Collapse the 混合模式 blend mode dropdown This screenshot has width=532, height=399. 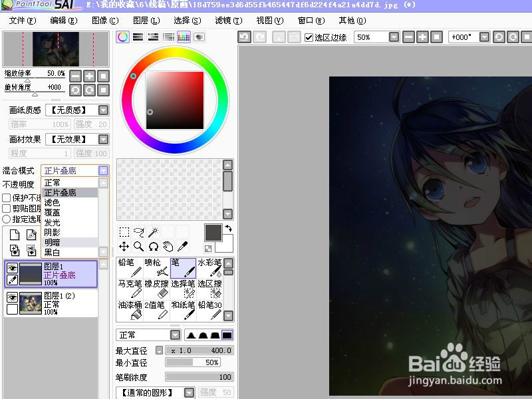(x=103, y=170)
